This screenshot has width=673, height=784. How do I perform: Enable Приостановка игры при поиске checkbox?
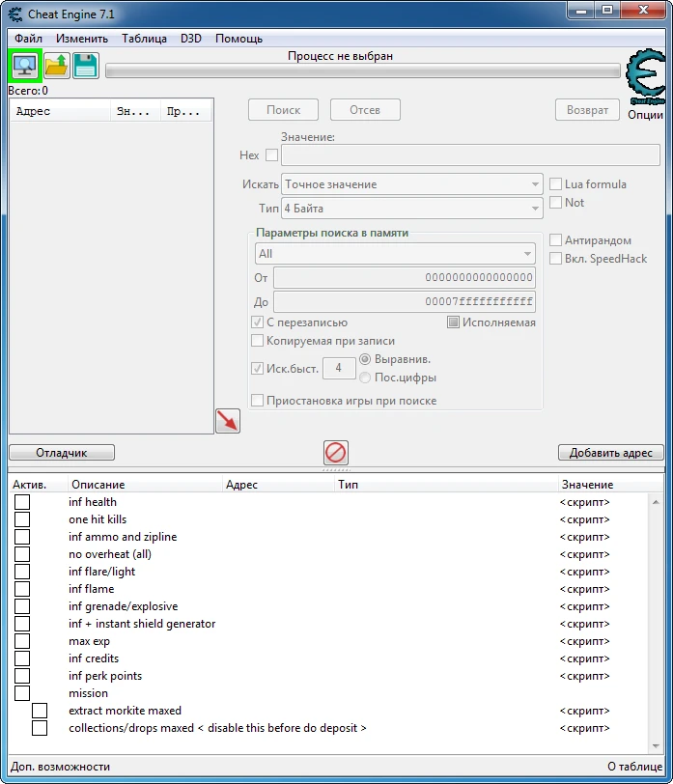tap(257, 401)
